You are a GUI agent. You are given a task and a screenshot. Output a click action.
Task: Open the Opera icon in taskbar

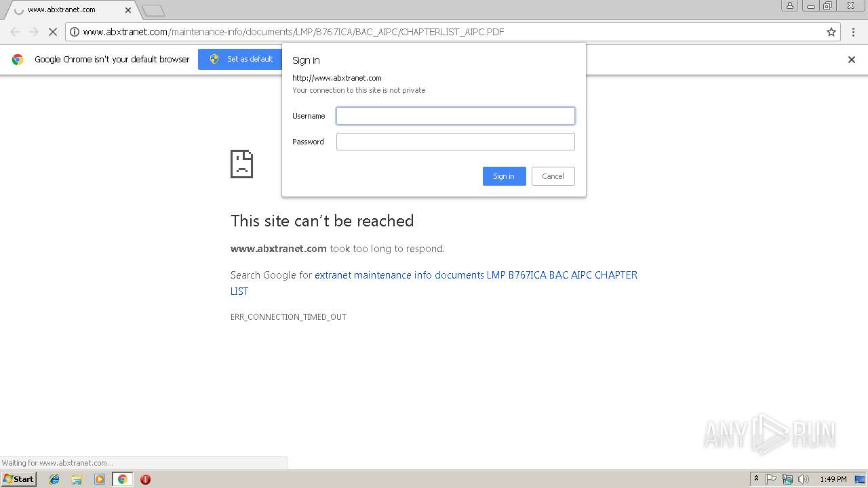point(145,479)
